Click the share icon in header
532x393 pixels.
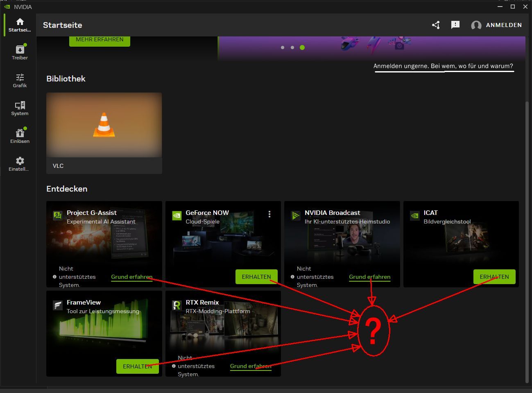(436, 25)
